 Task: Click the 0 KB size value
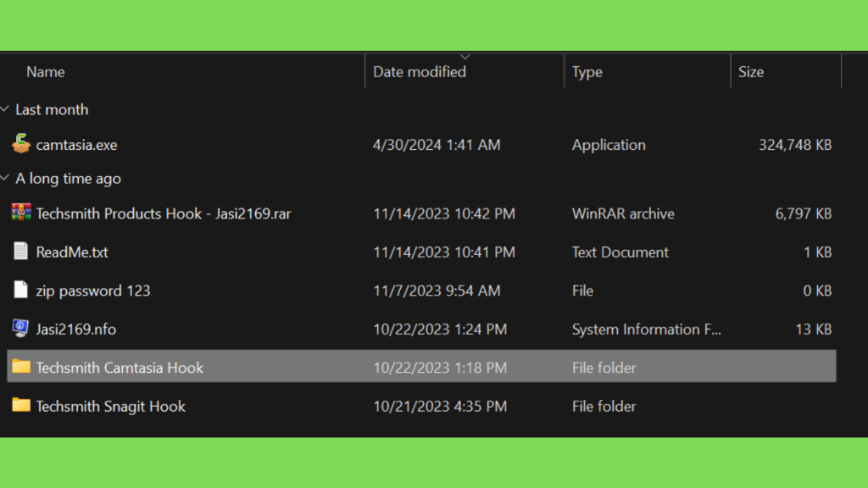(x=817, y=291)
